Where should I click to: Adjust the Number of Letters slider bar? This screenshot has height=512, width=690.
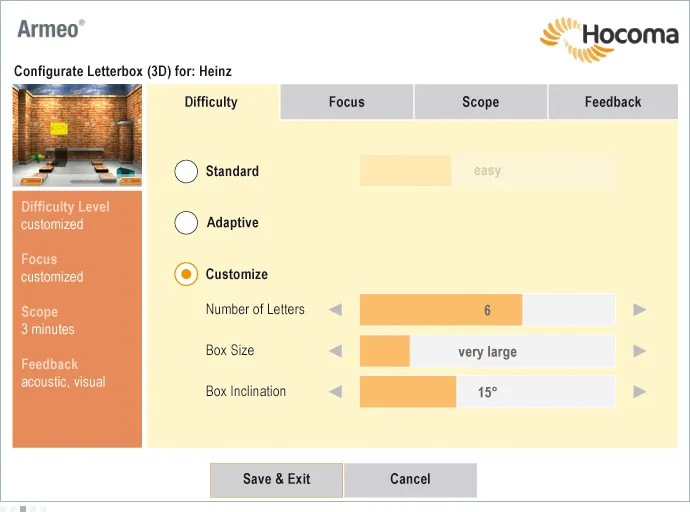488,310
